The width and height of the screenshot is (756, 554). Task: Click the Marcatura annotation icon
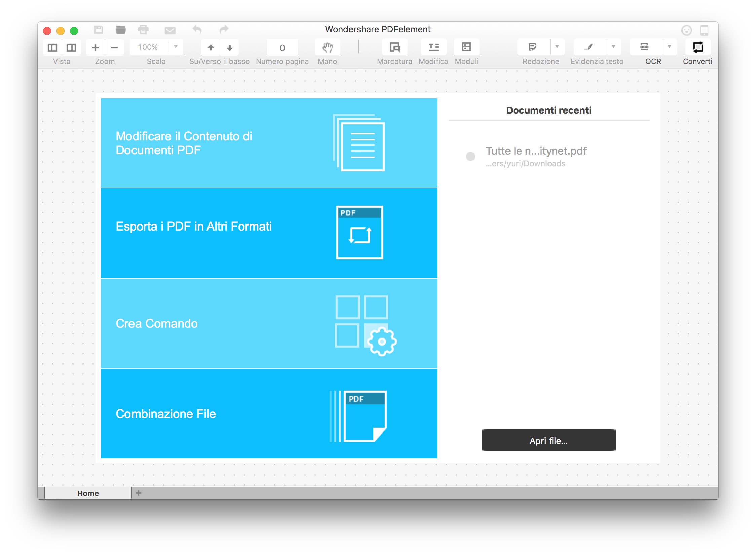tap(394, 47)
